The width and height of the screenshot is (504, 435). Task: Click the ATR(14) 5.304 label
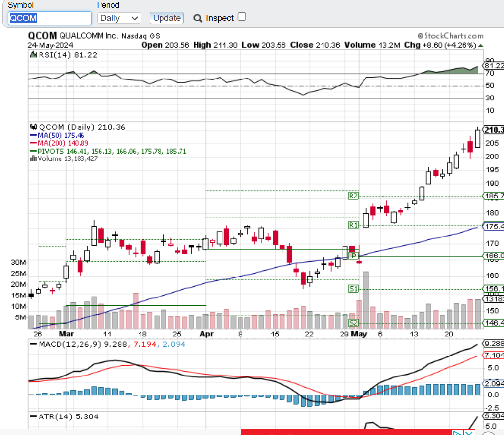tap(68, 416)
